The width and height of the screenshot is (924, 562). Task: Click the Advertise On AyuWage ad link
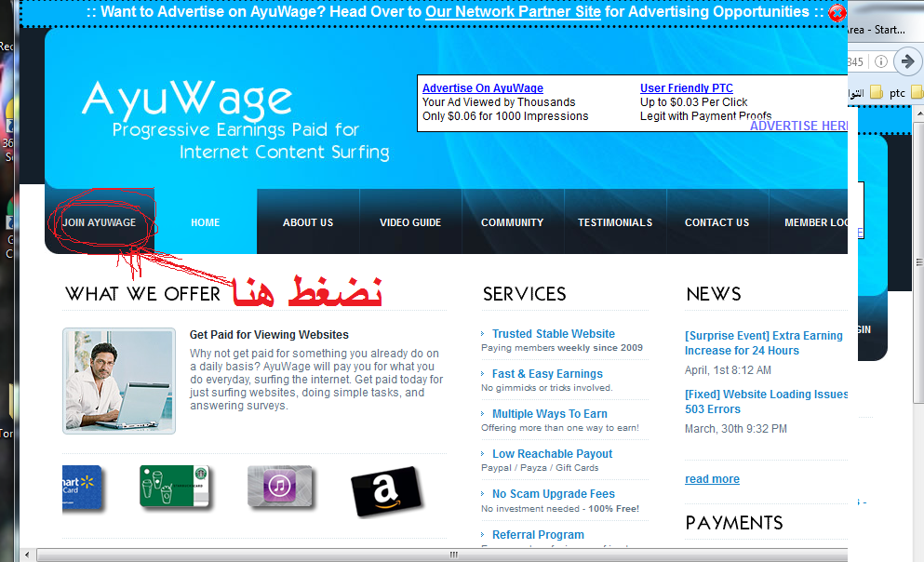click(483, 87)
